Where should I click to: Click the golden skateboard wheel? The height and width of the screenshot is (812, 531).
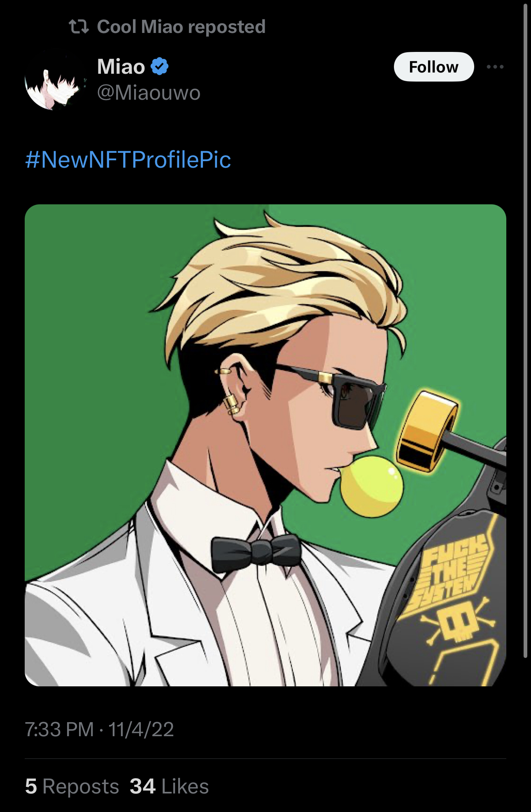pos(427,431)
